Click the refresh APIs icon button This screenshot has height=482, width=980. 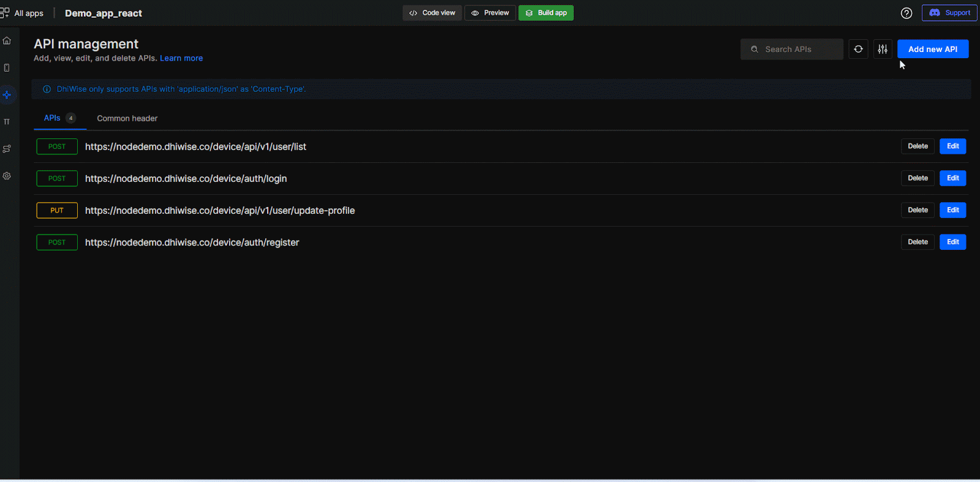858,49
